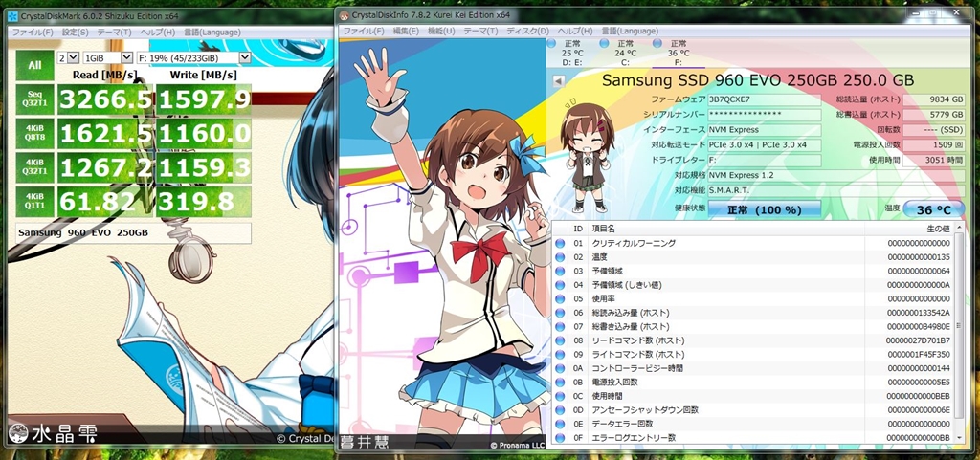Open CrystalDiskInfo 編集(E) menu
This screenshot has width=980, height=460.
pyautogui.click(x=406, y=31)
